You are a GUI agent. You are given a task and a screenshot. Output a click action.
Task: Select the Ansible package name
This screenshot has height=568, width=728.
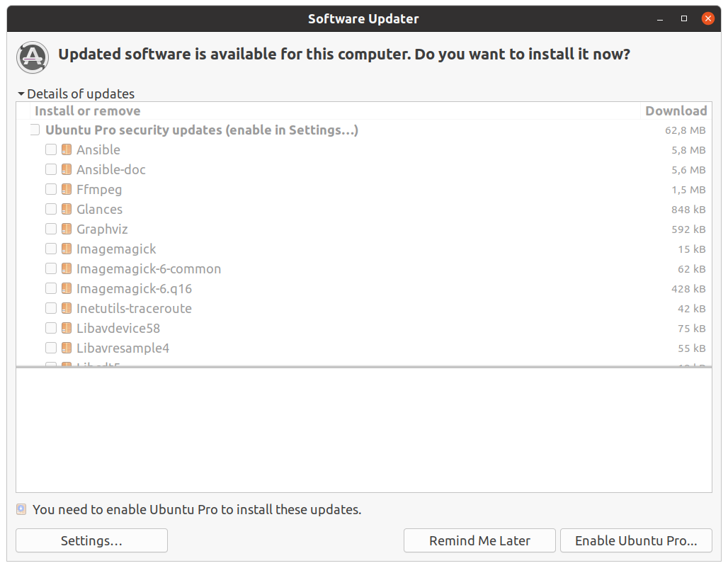(x=98, y=149)
